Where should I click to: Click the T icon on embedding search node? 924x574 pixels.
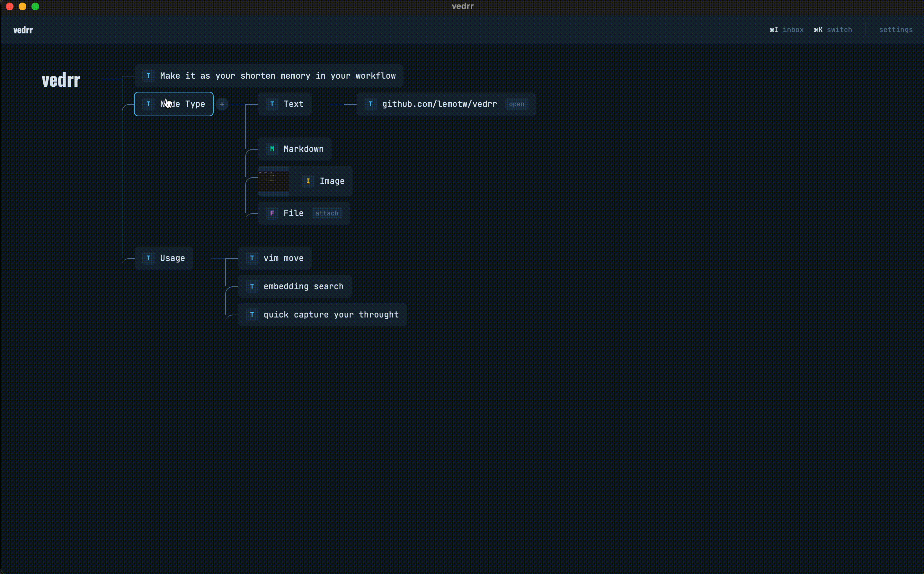252,286
